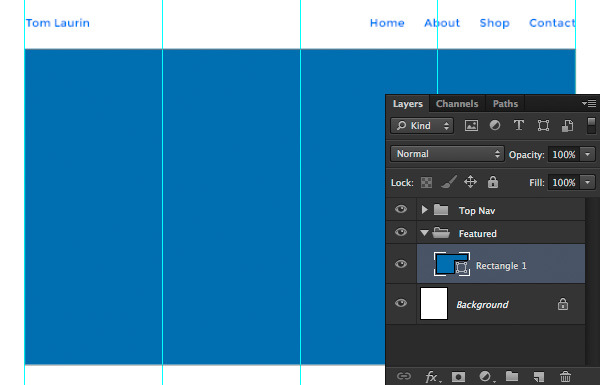Open the Fill slider arrow
600x385 pixels.
pyautogui.click(x=587, y=183)
